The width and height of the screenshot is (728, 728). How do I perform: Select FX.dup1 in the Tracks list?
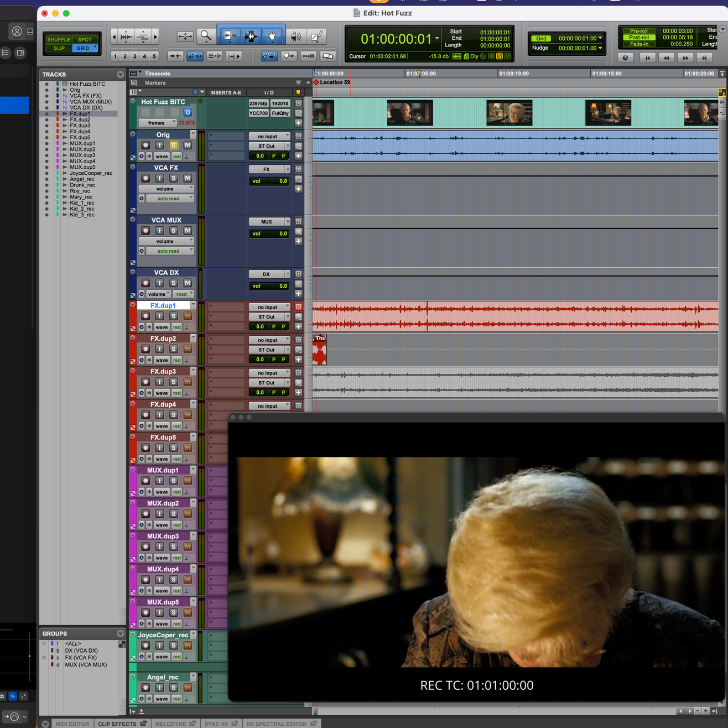80,113
